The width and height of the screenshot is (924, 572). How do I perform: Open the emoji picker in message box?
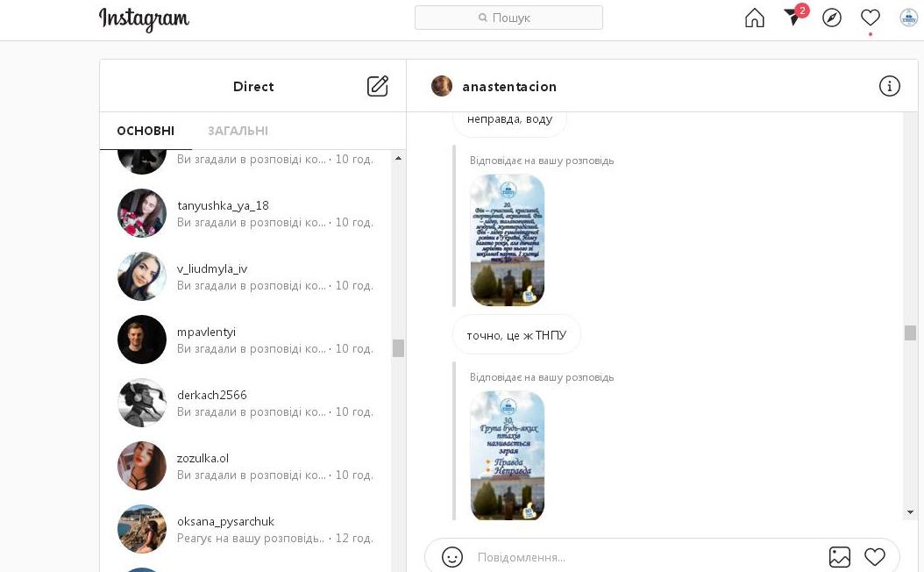click(x=452, y=557)
